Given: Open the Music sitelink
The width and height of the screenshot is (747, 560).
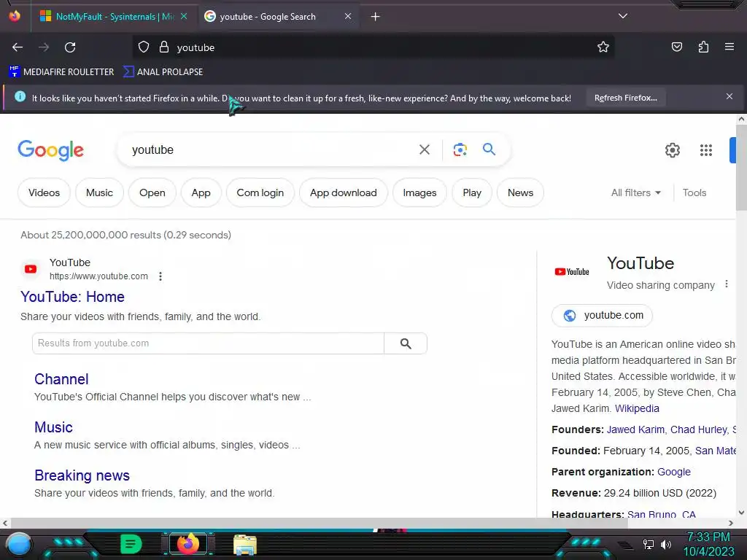Looking at the screenshot, I should tap(53, 427).
